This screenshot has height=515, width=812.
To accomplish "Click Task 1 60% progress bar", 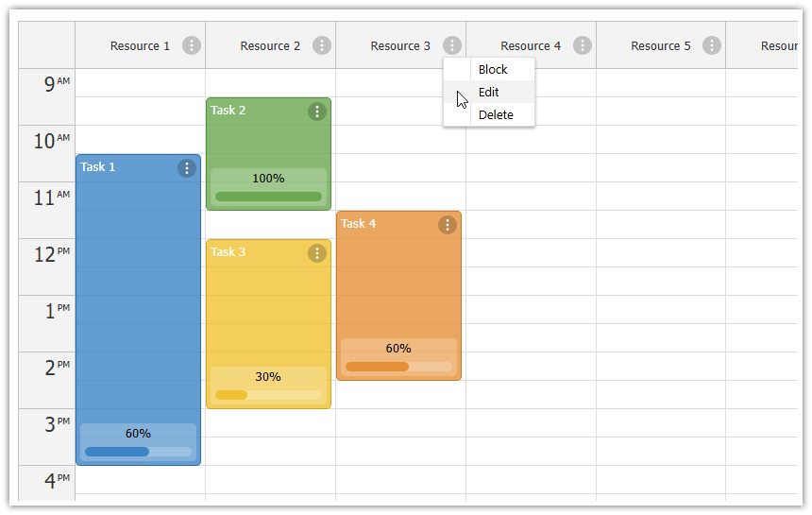I will 138,452.
